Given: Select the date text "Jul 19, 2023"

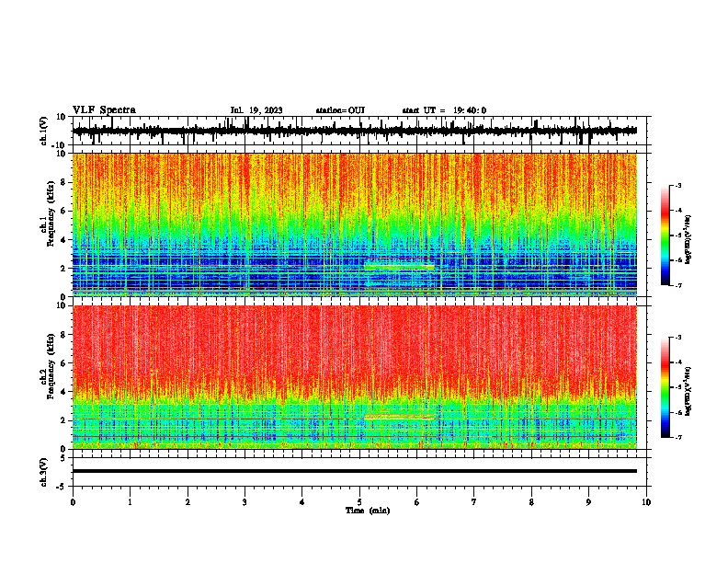Looking at the screenshot, I should [256, 110].
